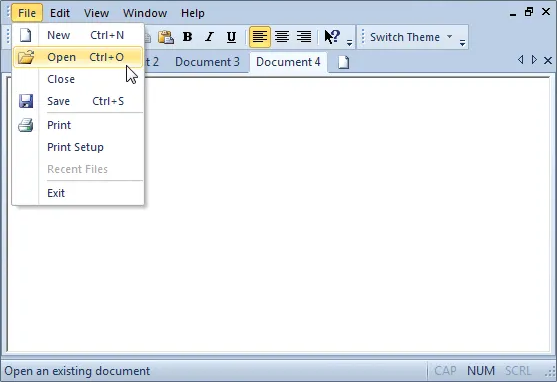
Task: Toggle Underline formatting
Action: pyautogui.click(x=232, y=37)
